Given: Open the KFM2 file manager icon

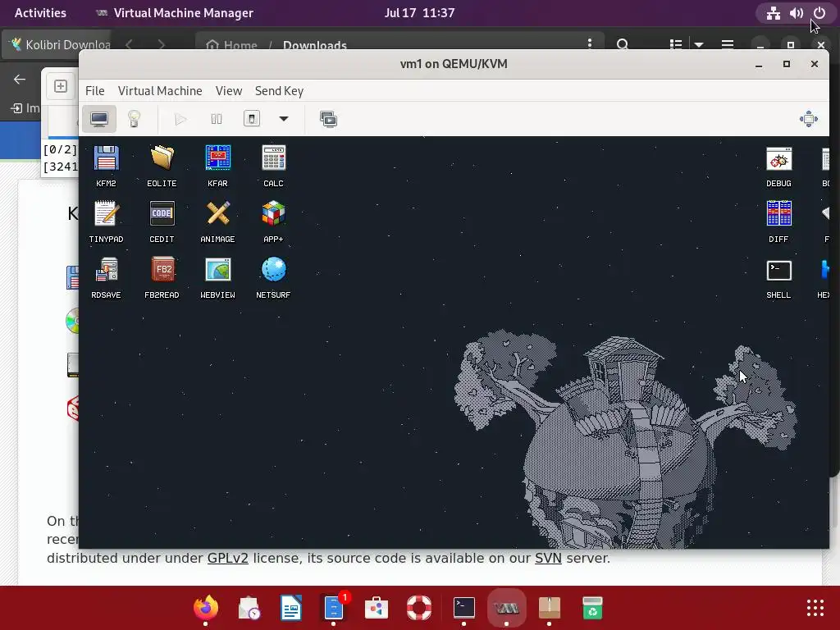Looking at the screenshot, I should [x=106, y=166].
